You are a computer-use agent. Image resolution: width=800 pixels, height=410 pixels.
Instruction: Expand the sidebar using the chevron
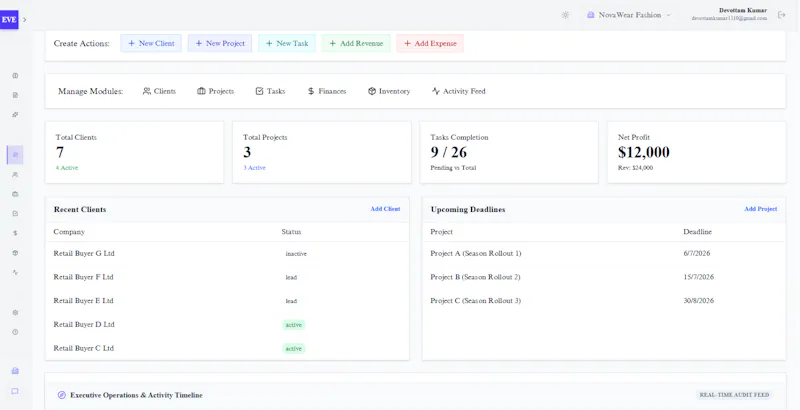(24, 19)
